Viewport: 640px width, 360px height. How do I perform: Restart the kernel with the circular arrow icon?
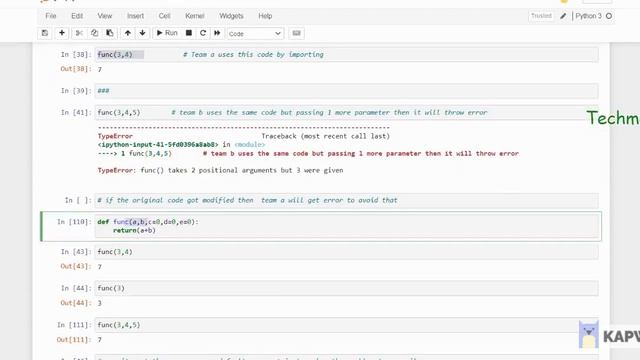coord(203,33)
